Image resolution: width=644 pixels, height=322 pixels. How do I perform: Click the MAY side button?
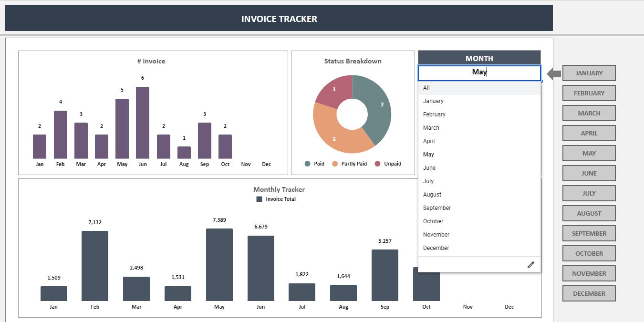589,153
